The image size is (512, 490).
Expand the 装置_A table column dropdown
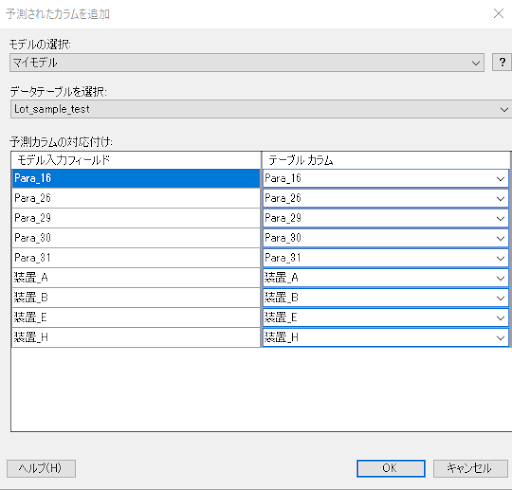click(386, 278)
